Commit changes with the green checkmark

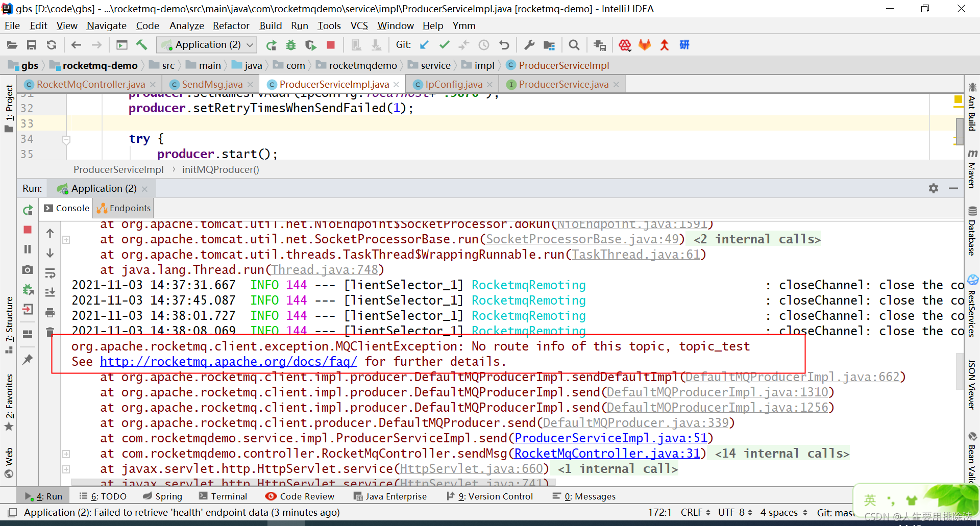[445, 45]
